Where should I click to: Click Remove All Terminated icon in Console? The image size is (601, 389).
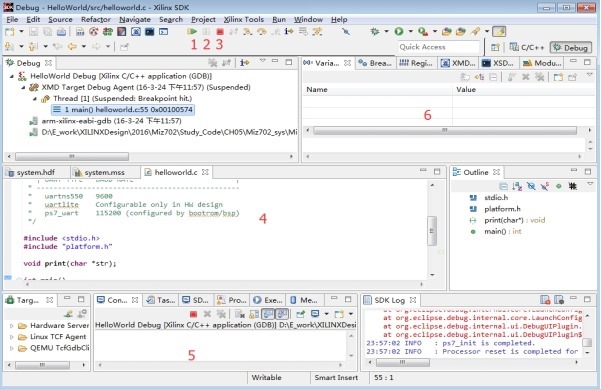pyautogui.click(x=221, y=314)
